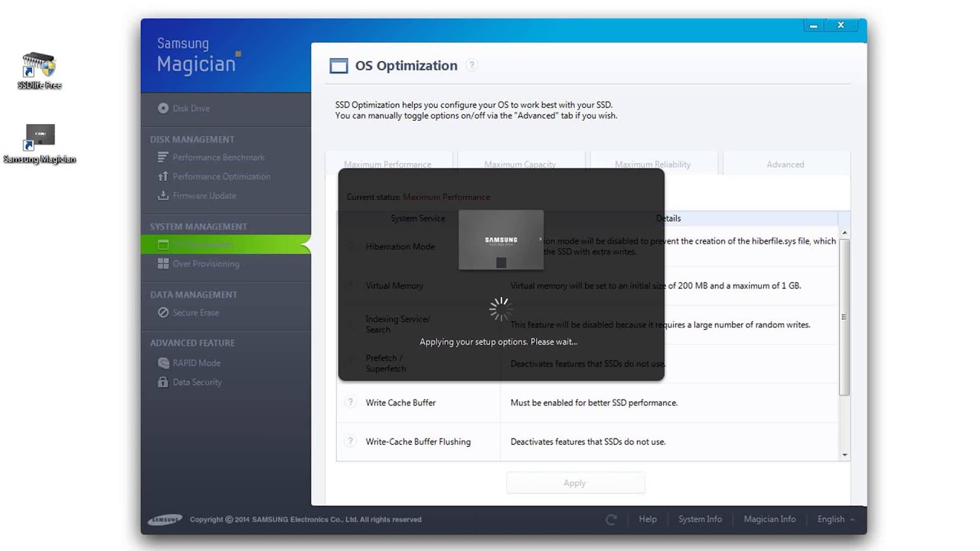This screenshot has width=980, height=551.
Task: Click help icon beside OS Optimization title
Action: 472,65
